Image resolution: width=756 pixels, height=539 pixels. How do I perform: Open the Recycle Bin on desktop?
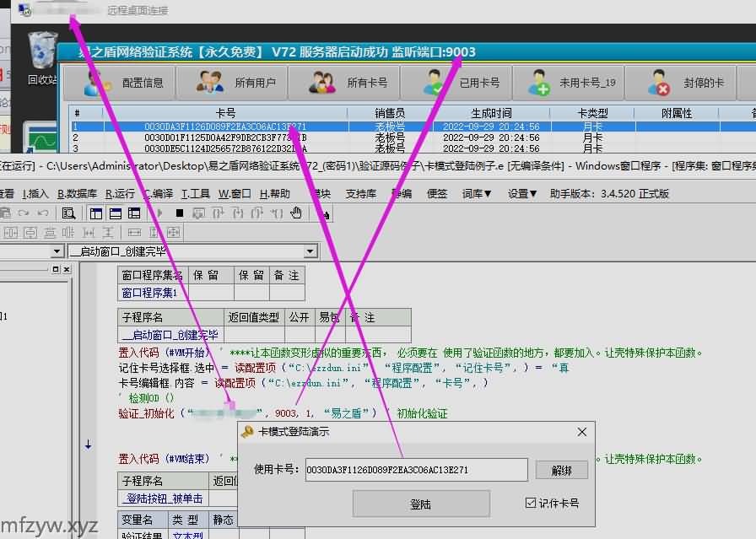pos(41,57)
